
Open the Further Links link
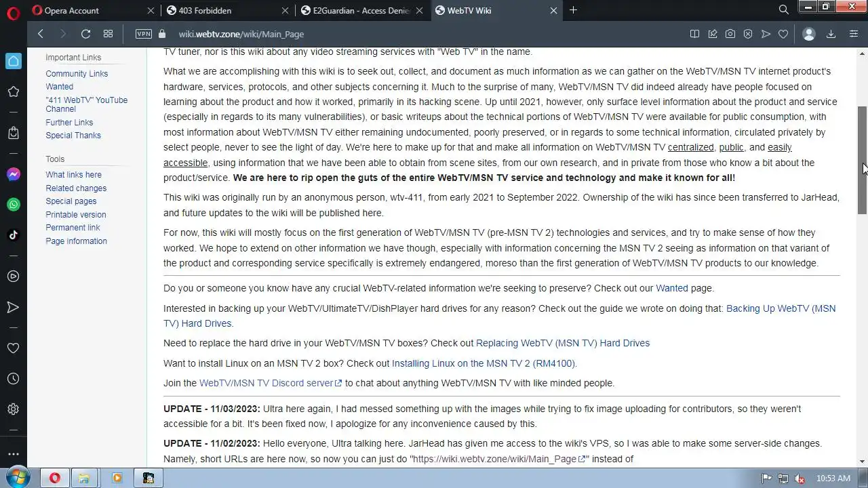pyautogui.click(x=69, y=123)
